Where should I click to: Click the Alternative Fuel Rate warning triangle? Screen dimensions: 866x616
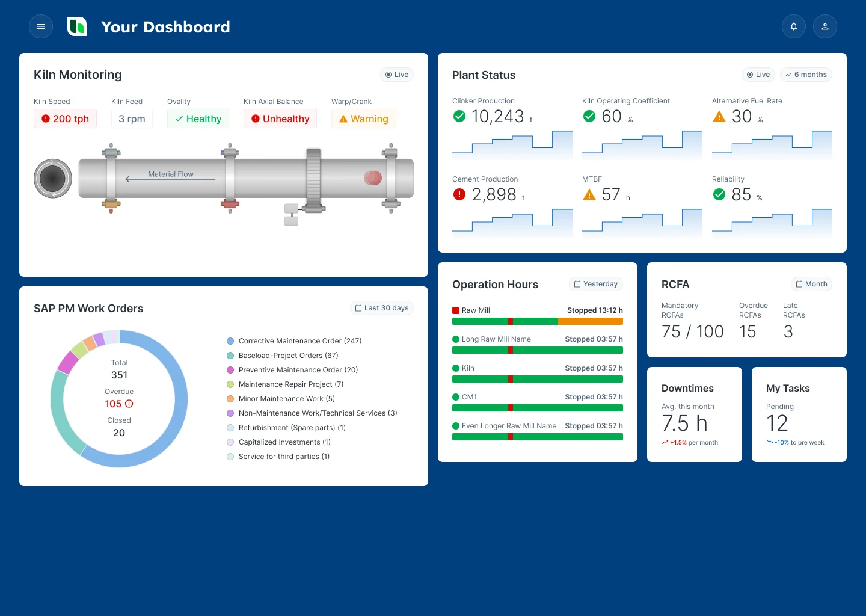click(x=719, y=116)
